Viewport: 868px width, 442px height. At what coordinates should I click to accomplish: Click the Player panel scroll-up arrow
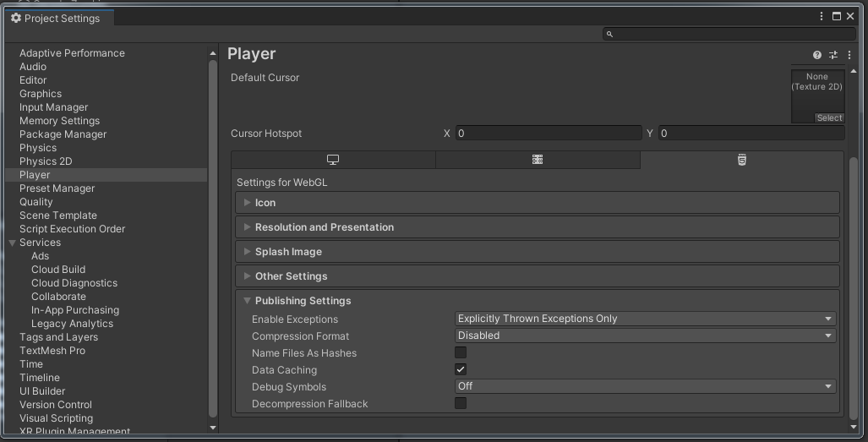click(853, 71)
